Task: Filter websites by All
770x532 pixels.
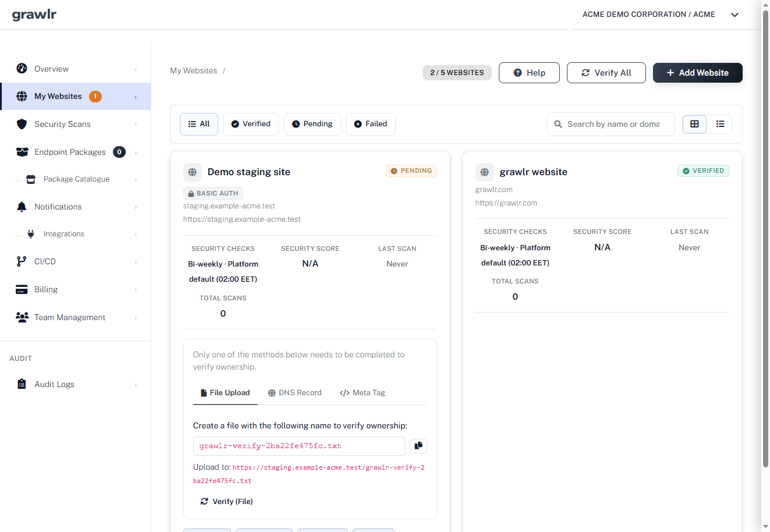Action: coord(199,124)
